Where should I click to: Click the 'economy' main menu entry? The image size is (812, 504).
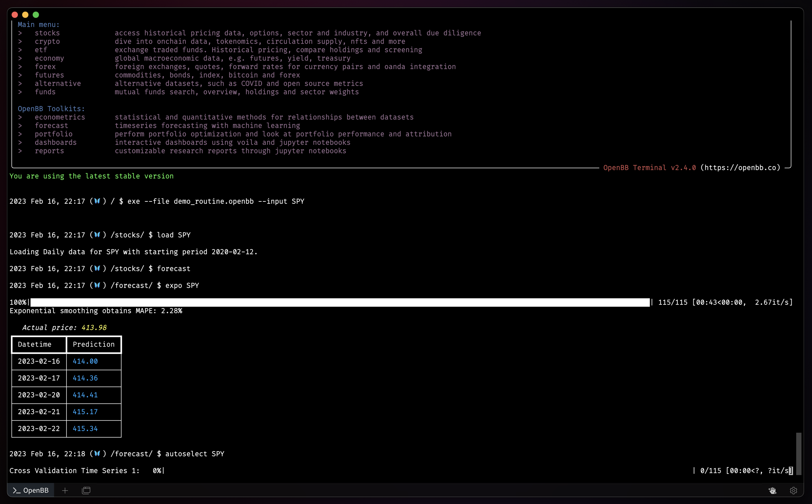point(49,58)
